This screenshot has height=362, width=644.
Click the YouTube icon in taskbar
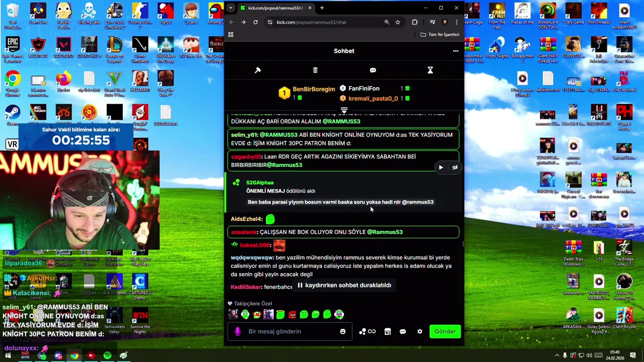pos(91,356)
